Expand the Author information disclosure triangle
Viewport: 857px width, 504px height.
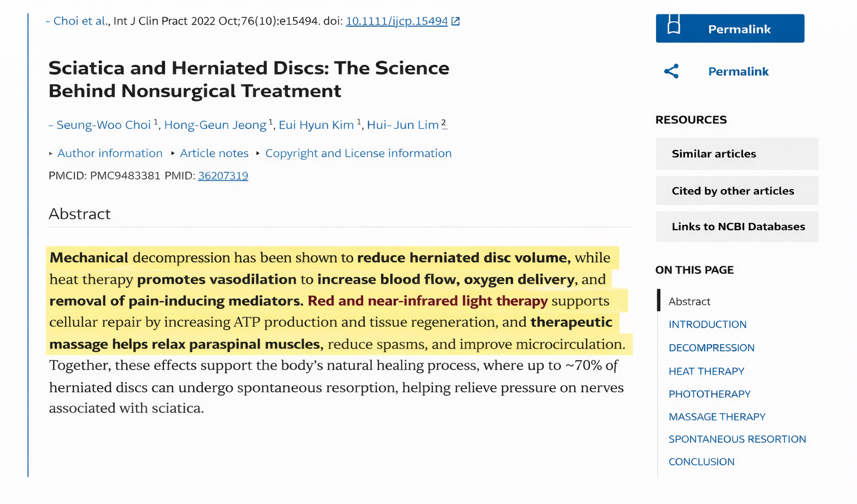(51, 153)
